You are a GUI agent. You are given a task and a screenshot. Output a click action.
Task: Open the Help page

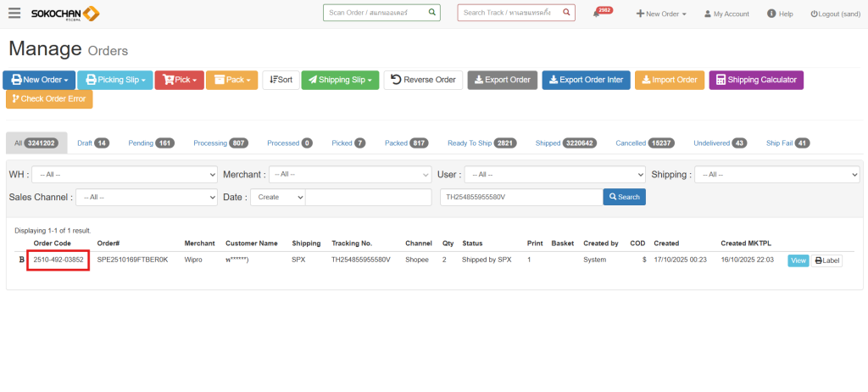780,14
